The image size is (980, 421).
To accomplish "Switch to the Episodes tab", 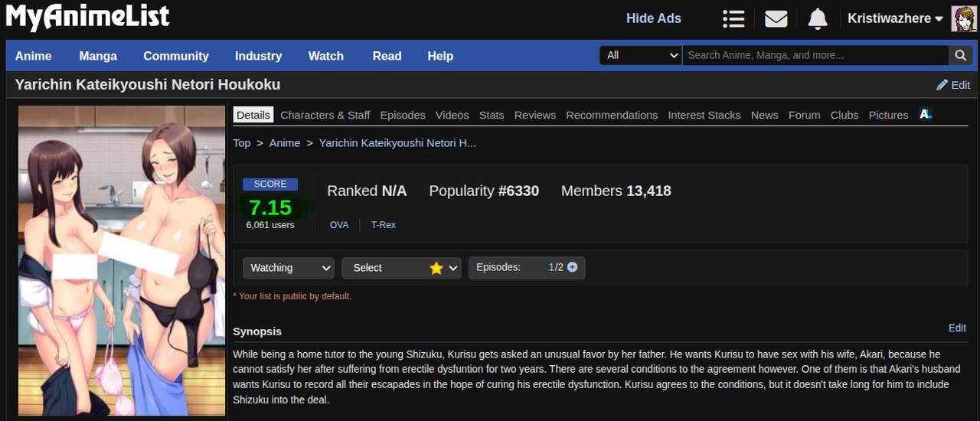I will pos(403,115).
